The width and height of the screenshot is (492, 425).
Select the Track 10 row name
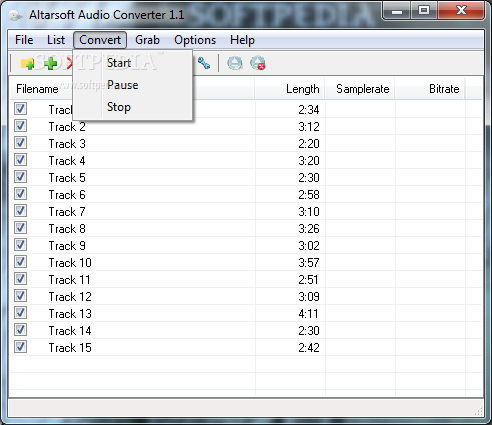[70, 263]
